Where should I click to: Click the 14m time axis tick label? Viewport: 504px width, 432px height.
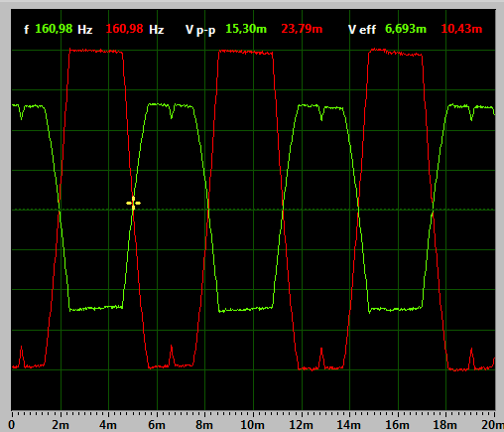pyautogui.click(x=349, y=425)
